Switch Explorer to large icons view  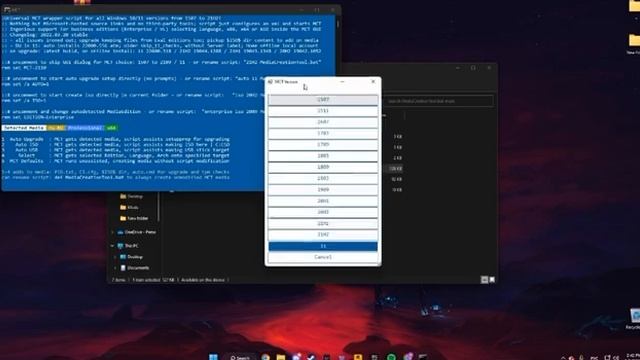[x=492, y=280]
